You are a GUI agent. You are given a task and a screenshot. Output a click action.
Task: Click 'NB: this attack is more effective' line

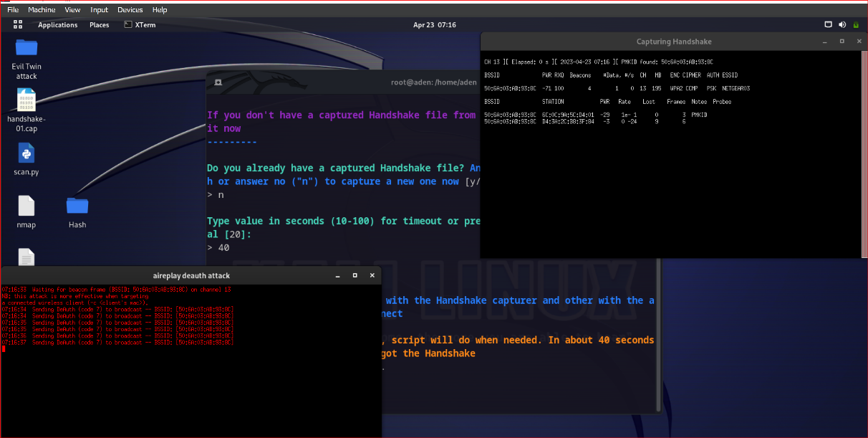75,296
